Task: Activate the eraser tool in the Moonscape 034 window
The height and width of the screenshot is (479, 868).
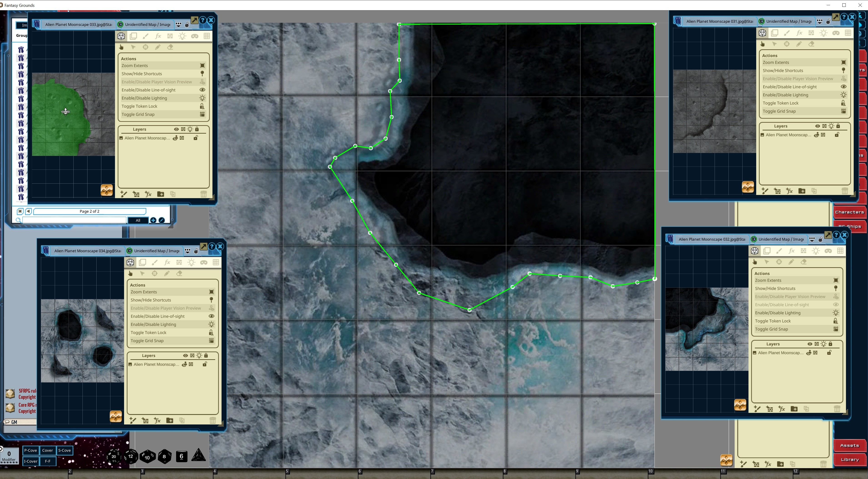Action: pyautogui.click(x=179, y=273)
